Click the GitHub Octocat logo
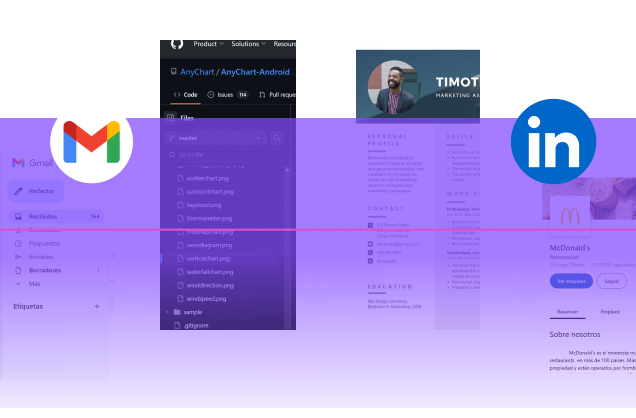The width and height of the screenshot is (636, 418). click(177, 44)
